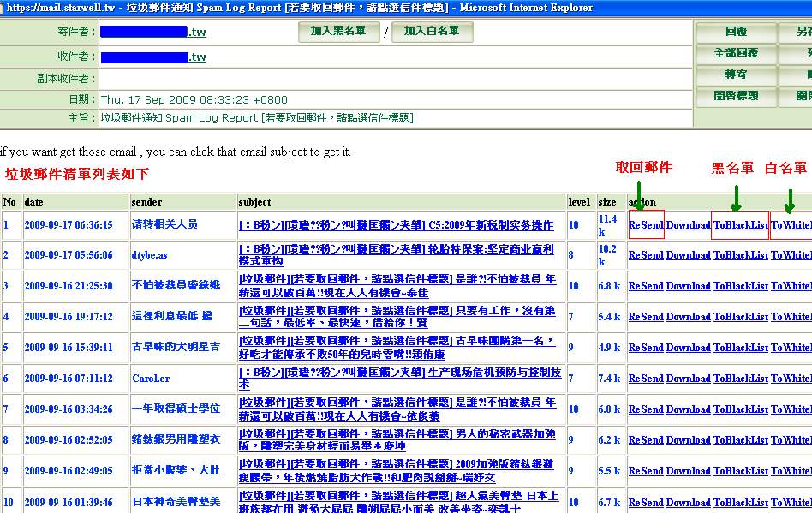The height and width of the screenshot is (513, 812).
Task: Open subject link from sender dtybe.as
Action: 397,255
